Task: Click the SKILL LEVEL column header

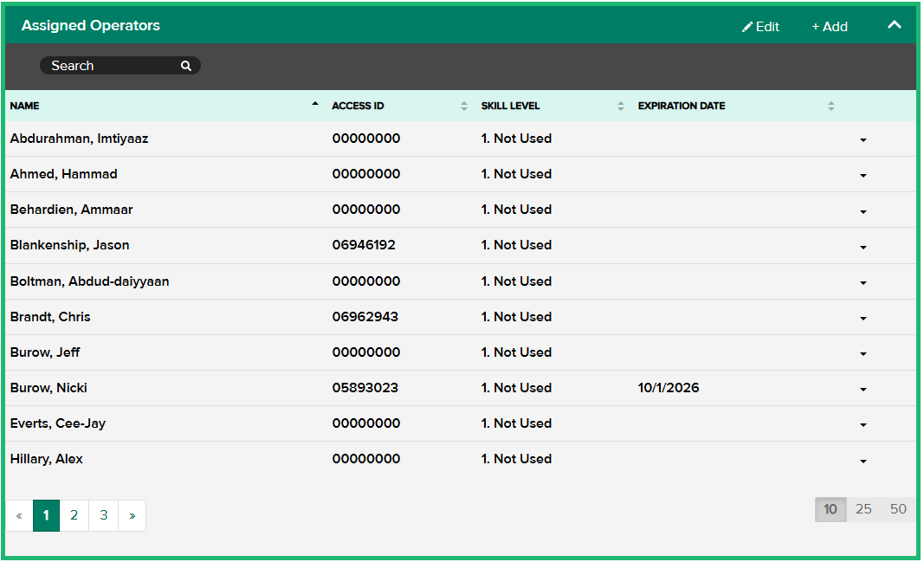Action: click(510, 106)
